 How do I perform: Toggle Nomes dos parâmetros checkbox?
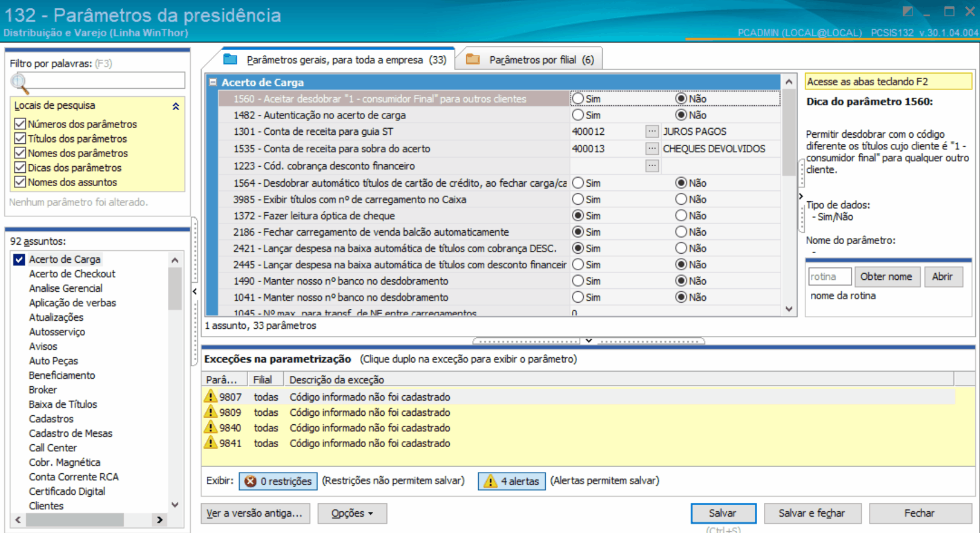coord(20,153)
